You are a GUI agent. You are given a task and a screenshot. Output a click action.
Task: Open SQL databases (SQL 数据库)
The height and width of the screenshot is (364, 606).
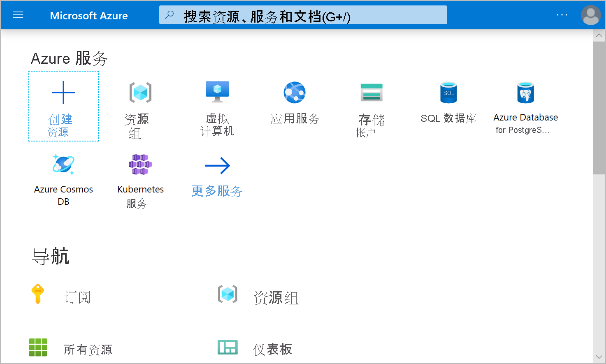pos(448,103)
